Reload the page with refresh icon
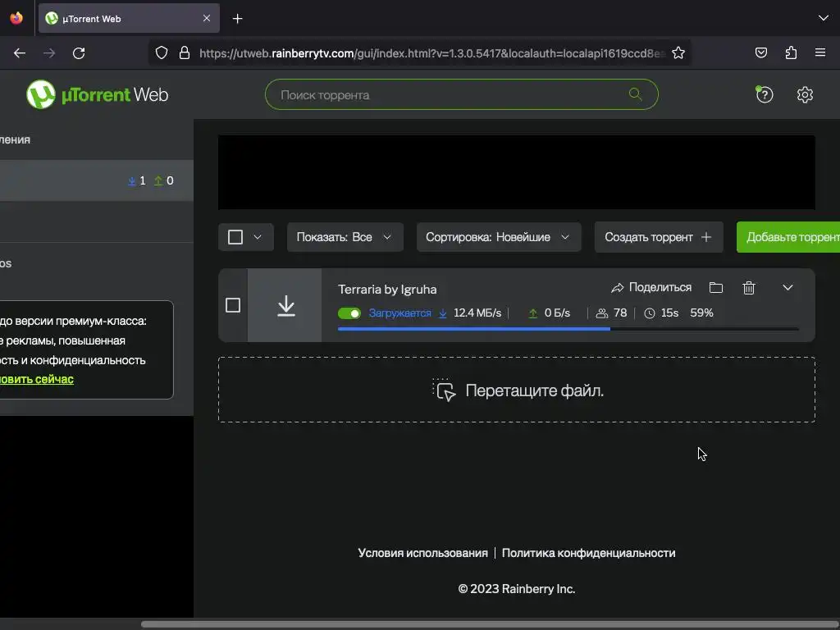840x630 pixels. pyautogui.click(x=79, y=53)
